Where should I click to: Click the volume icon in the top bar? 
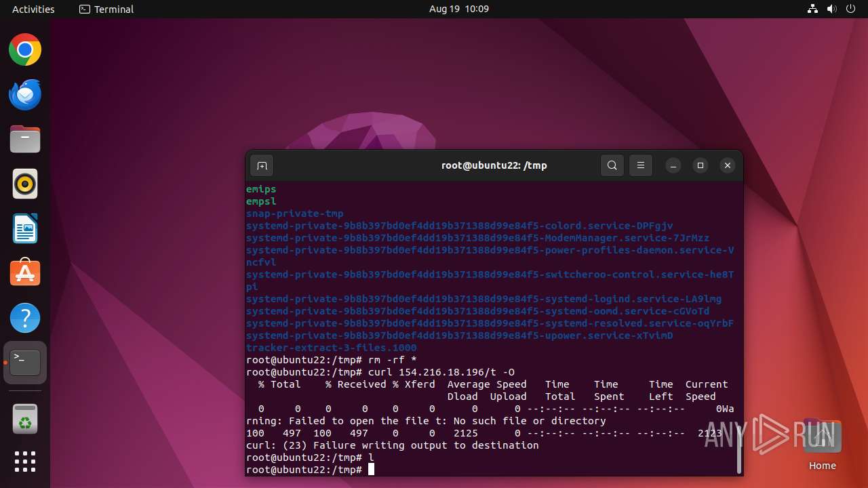831,9
